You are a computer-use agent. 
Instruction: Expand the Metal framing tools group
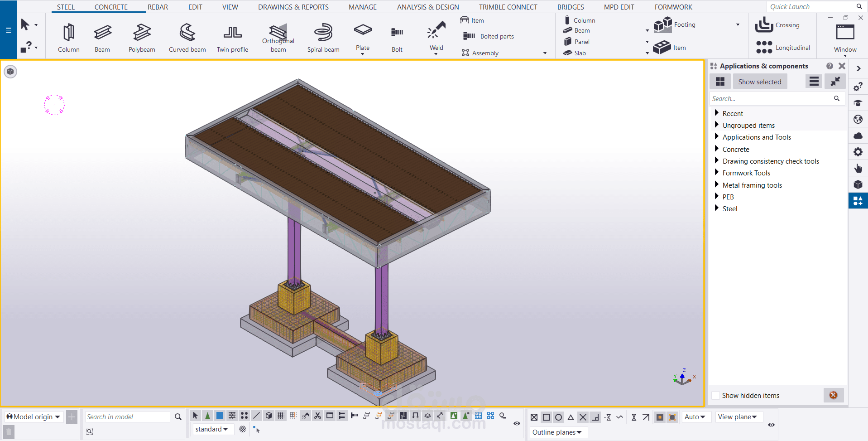coord(716,185)
